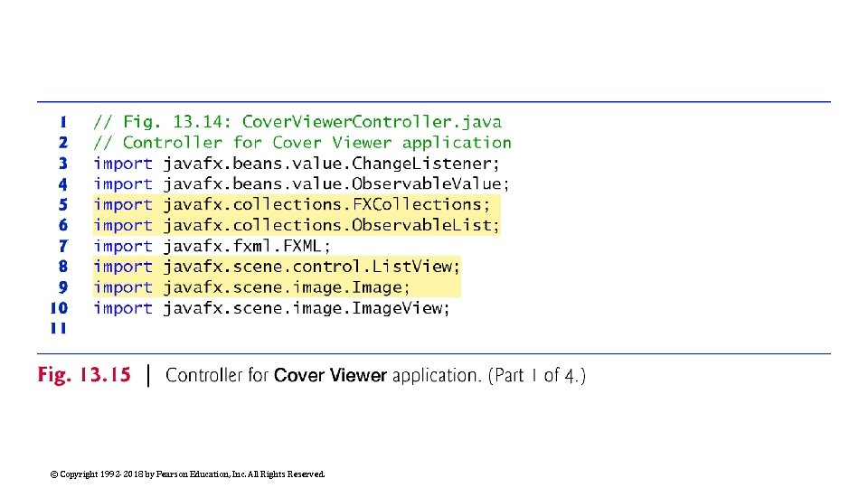Image resolution: width=868 pixels, height=488 pixels.
Task: Click line number 5 in the listing
Action: coord(63,205)
